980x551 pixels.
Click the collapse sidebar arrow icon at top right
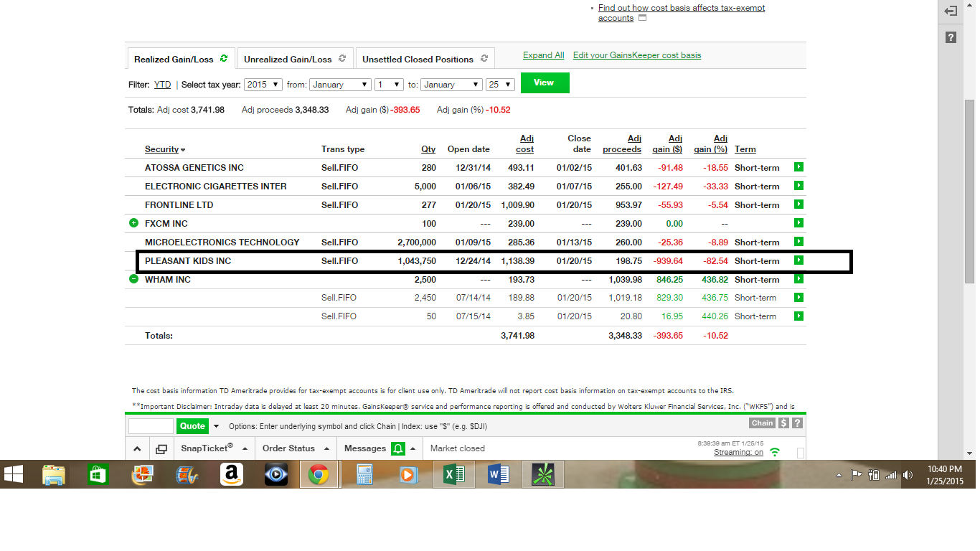pos(951,11)
